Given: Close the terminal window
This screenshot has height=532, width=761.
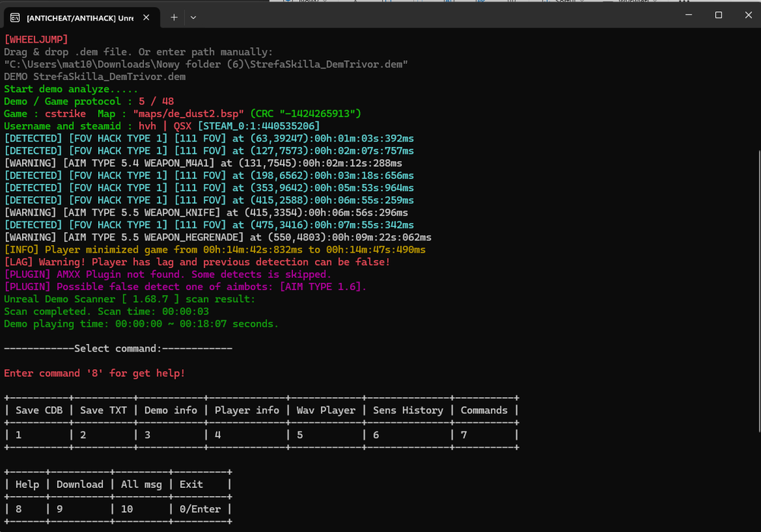Looking at the screenshot, I should coord(748,15).
